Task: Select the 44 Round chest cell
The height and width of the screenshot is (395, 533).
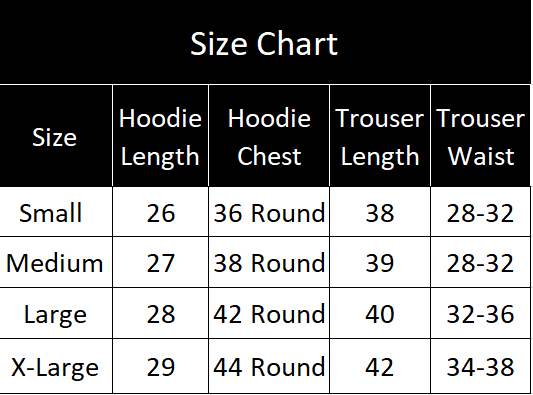Action: [269, 366]
